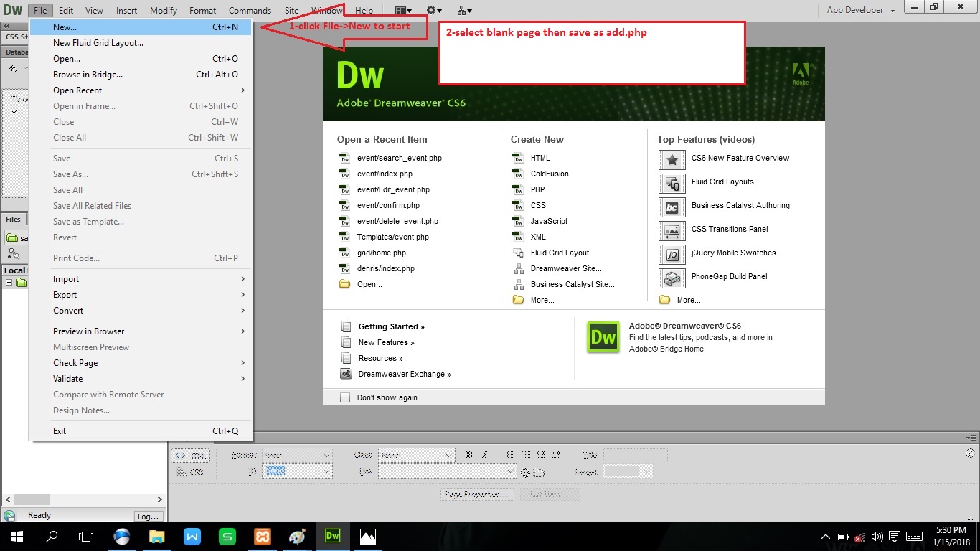Choose Browse in Bridge... from File menu
This screenshot has width=980, height=551.
[x=141, y=75]
